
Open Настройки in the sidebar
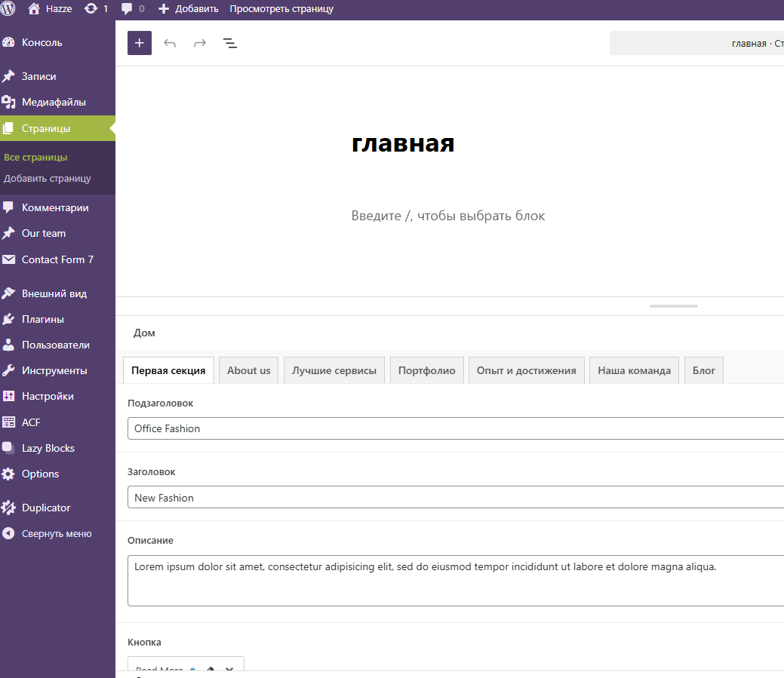coord(57,396)
